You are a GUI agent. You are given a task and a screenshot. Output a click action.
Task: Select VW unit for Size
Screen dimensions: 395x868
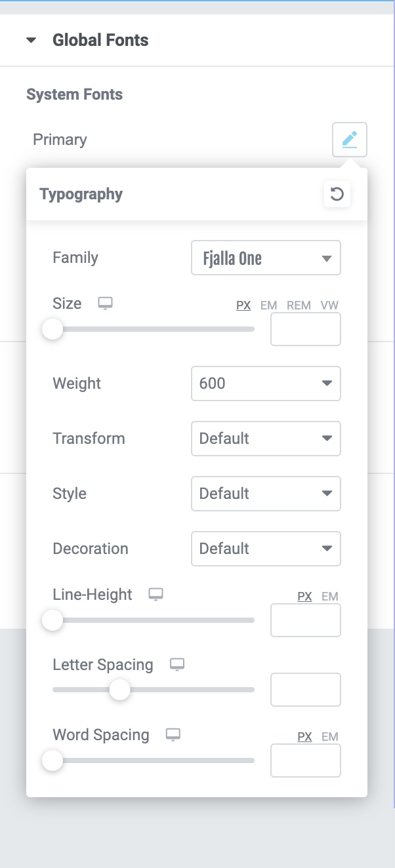(329, 306)
